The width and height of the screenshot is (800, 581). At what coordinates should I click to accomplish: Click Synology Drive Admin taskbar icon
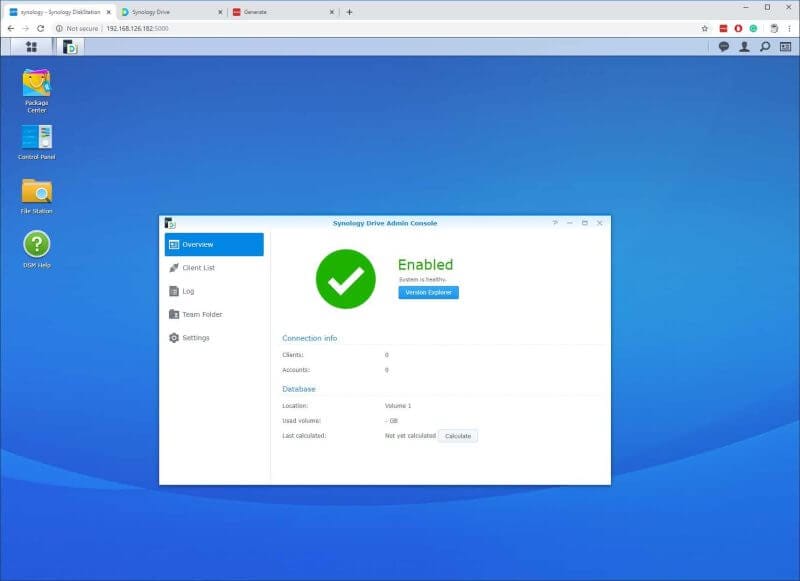[69, 46]
